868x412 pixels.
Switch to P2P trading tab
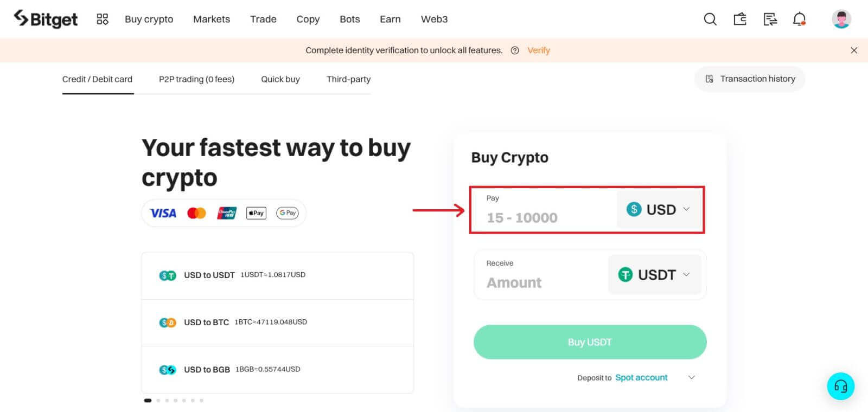[x=196, y=79]
